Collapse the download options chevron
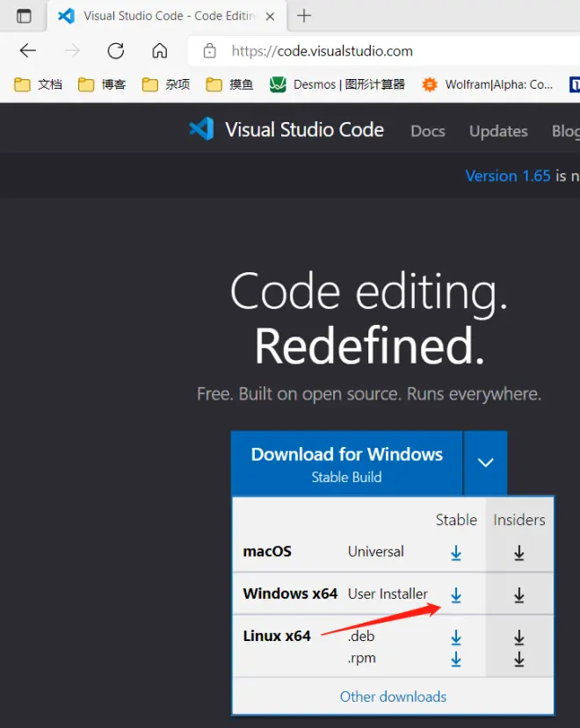Viewport: 580px width, 728px height. tap(486, 464)
